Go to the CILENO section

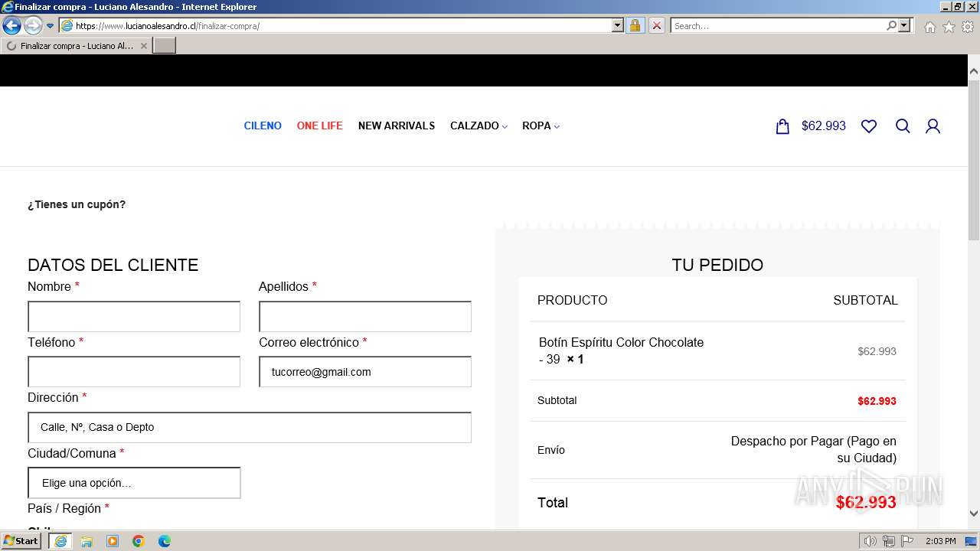coord(263,126)
